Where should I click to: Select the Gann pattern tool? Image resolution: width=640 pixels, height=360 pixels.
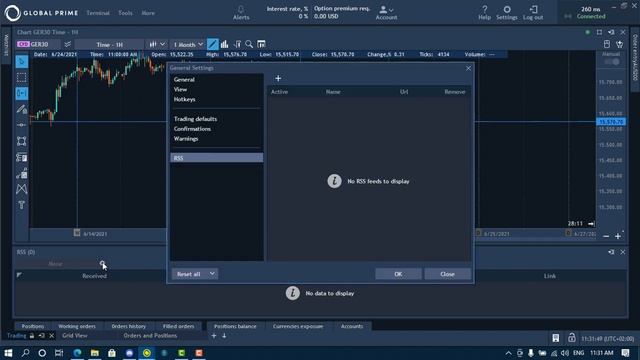coord(22,189)
